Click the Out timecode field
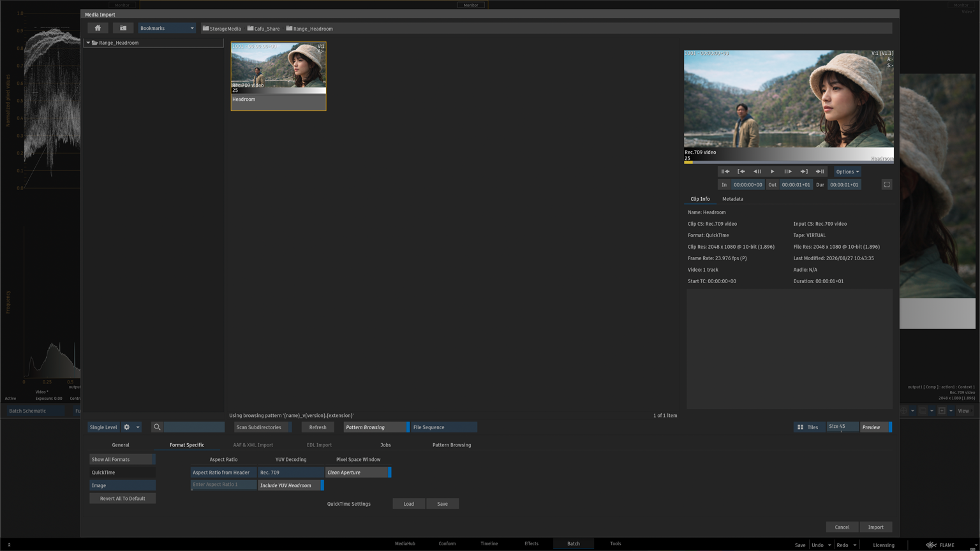980x551 pixels. (796, 185)
